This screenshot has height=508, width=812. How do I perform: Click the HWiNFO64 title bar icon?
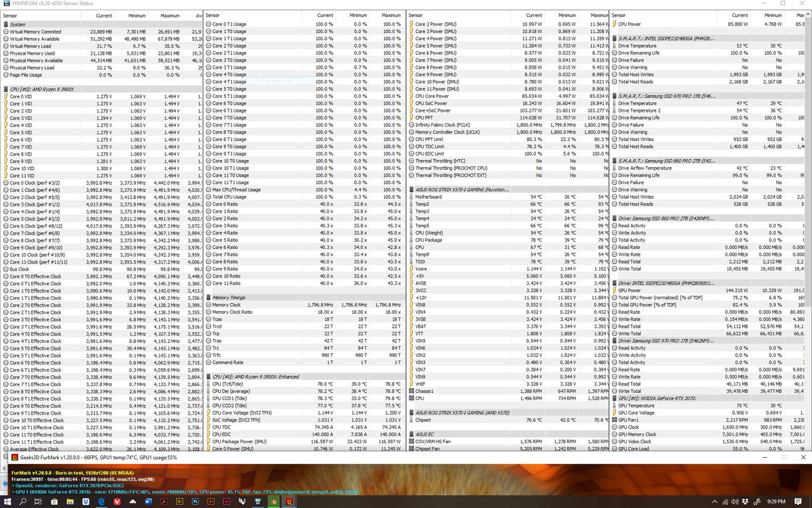(x=5, y=4)
